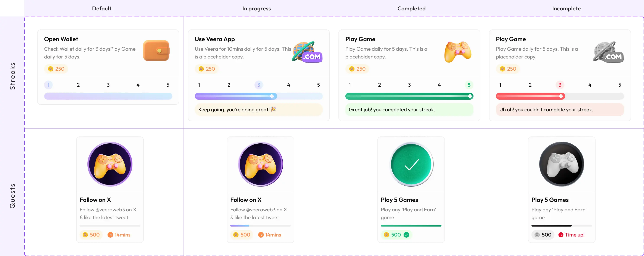644x256 pixels.
Task: Click the greyed-out .COM globe icon in Incomplete streak
Action: click(x=609, y=52)
